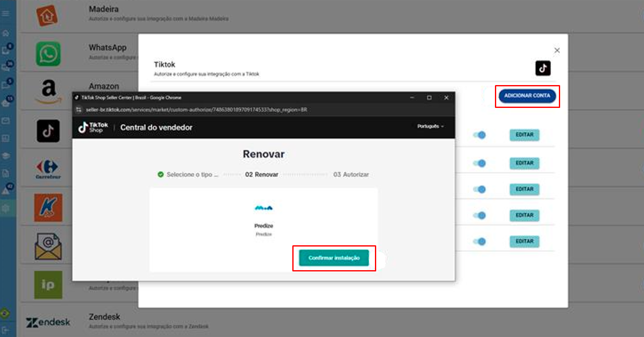Click the Predize app logo in the popup

pyautogui.click(x=264, y=208)
